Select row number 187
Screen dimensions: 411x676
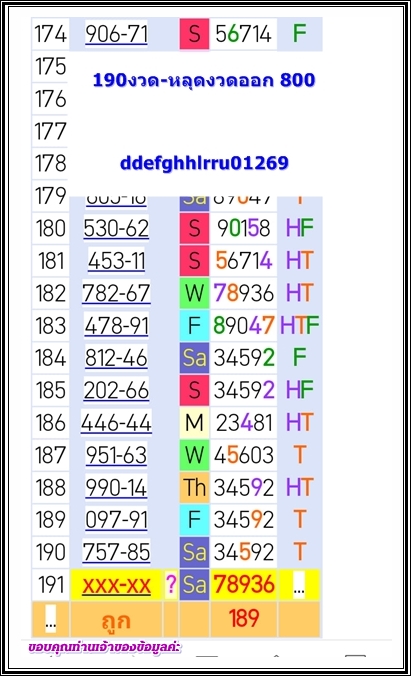[x=50, y=455]
